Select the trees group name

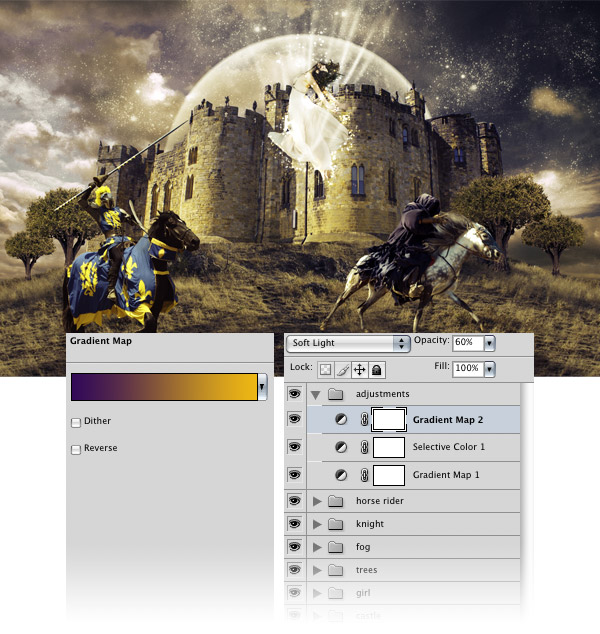point(366,570)
